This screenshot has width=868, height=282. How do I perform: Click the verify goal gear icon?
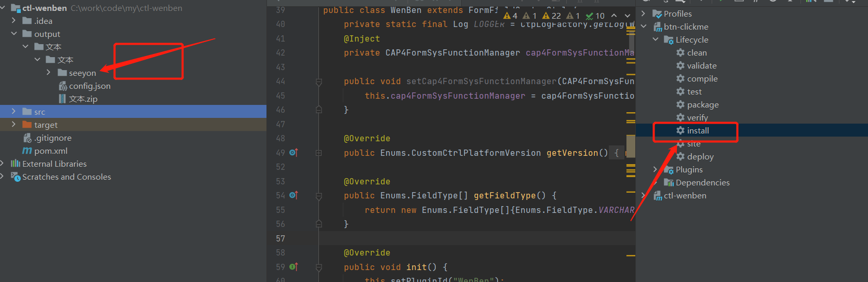[x=680, y=117]
